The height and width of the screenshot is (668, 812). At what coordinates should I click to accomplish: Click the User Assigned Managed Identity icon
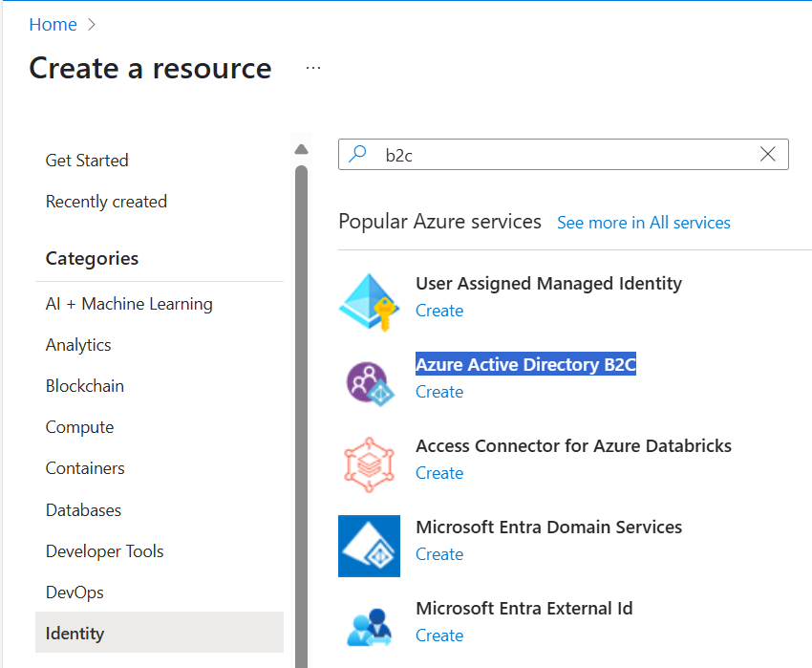pos(369,302)
